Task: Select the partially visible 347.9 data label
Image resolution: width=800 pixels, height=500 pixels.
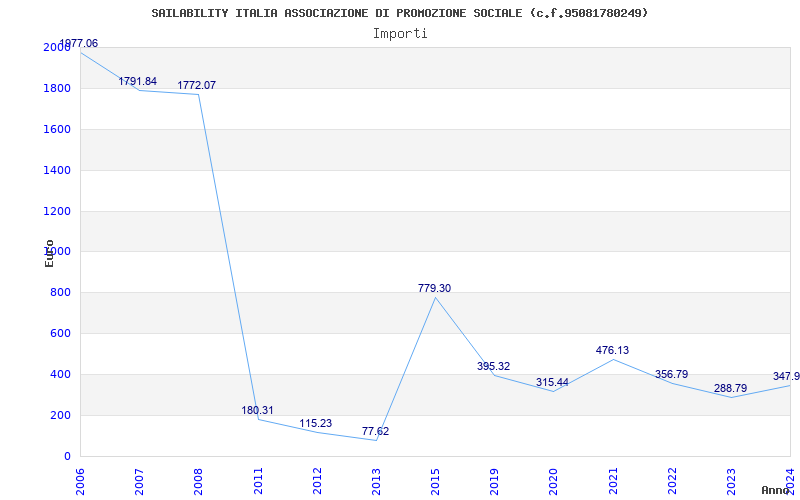Action: [x=786, y=377]
